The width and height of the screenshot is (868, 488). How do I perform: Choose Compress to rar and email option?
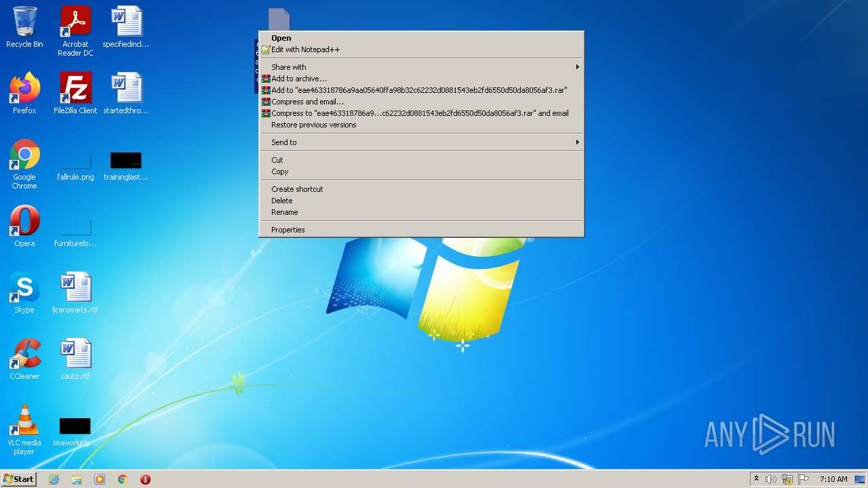(x=421, y=113)
